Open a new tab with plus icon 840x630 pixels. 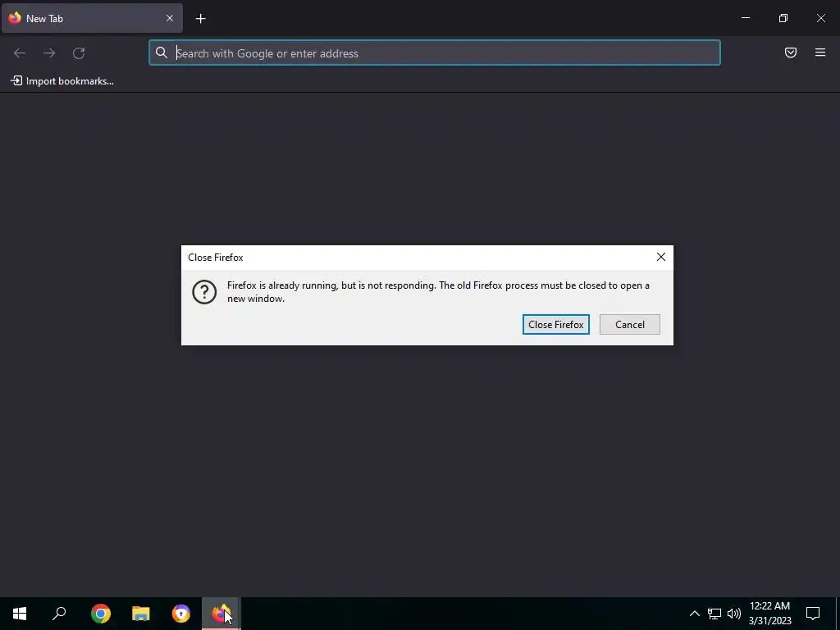click(x=200, y=19)
